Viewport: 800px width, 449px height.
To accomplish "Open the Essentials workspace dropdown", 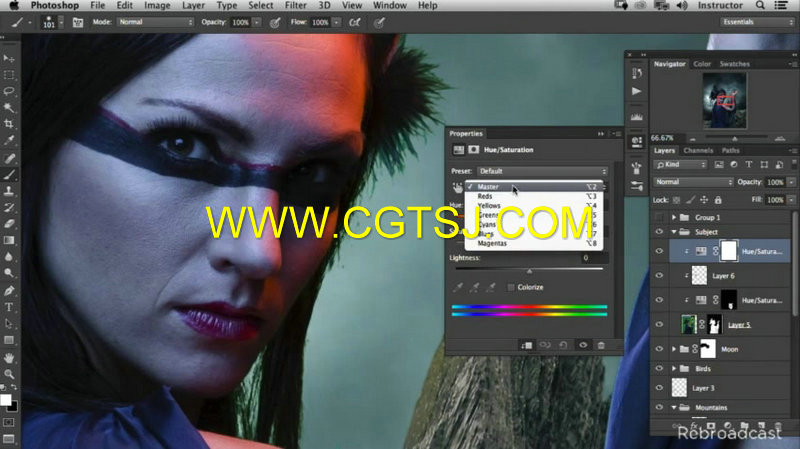I will coord(758,22).
